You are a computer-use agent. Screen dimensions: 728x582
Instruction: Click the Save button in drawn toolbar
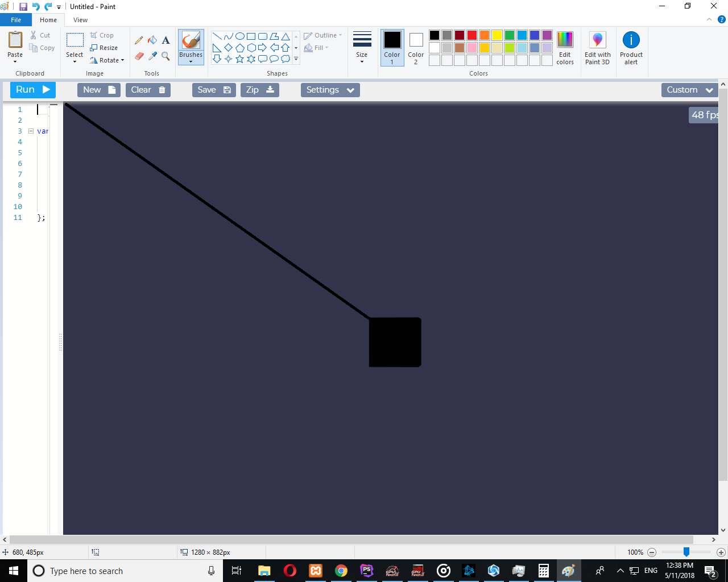(x=214, y=90)
